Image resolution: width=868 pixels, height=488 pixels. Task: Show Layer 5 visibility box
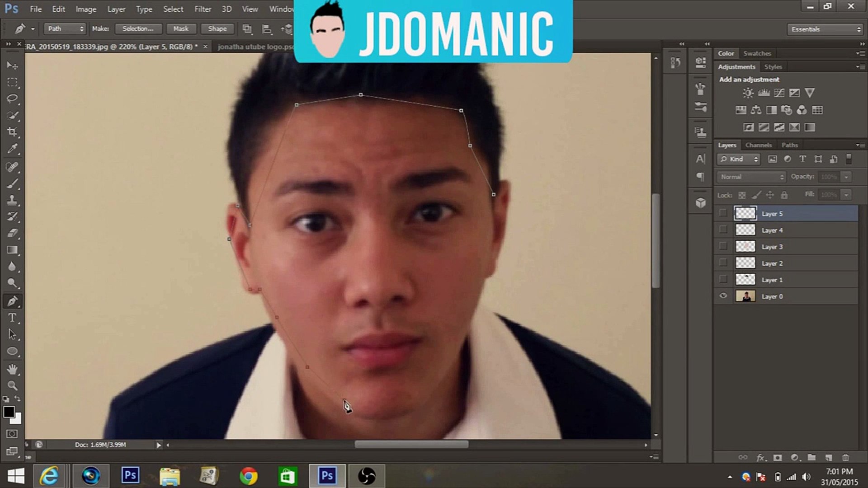tap(723, 213)
